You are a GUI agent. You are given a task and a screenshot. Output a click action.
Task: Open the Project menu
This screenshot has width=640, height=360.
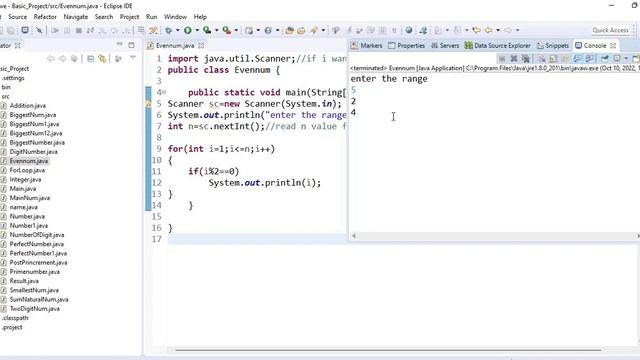[129, 17]
